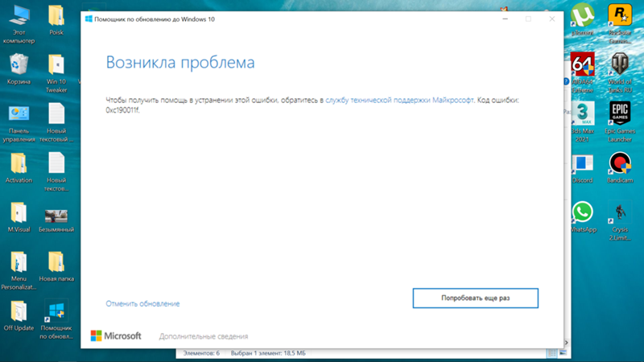Select the Новая папка folder icon

[x=56, y=266]
